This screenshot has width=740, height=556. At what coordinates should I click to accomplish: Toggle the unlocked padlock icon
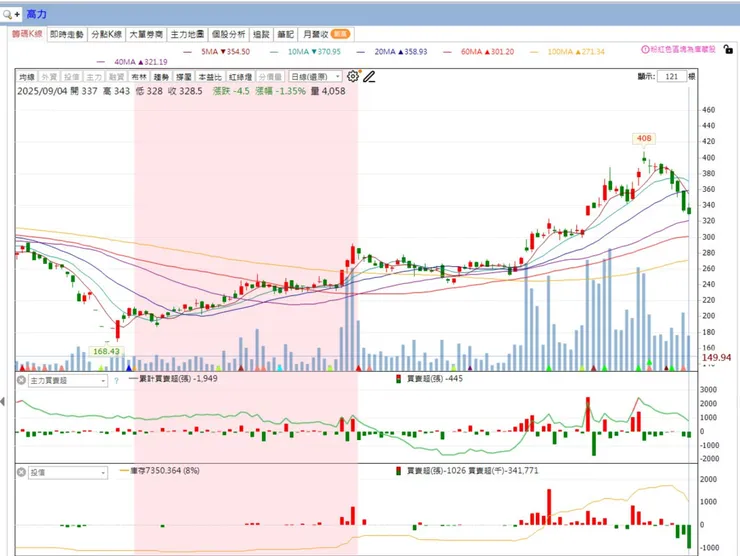pos(728,49)
